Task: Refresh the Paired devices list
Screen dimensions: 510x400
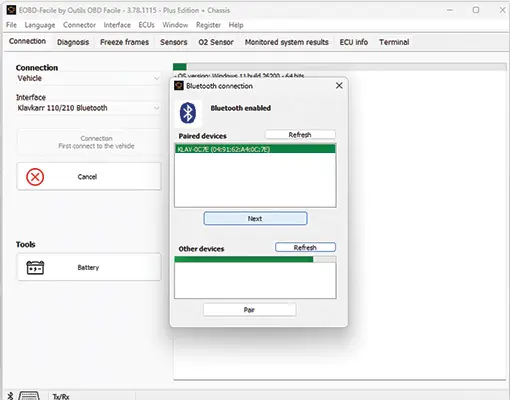Action: (300, 135)
